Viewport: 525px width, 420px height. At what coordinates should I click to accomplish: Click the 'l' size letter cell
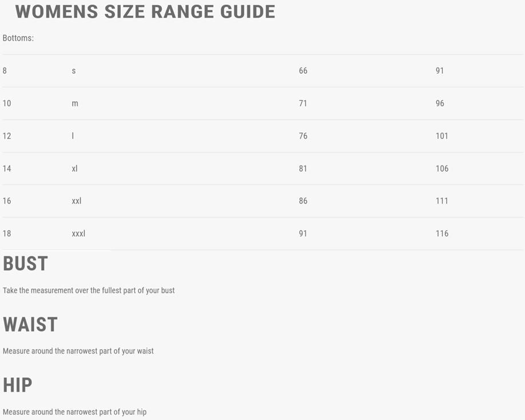[x=73, y=136]
